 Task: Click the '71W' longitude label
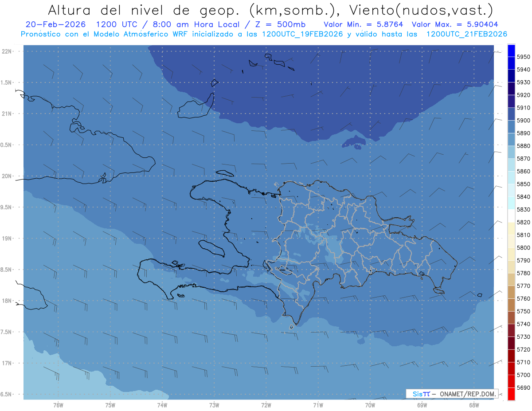pos(318,405)
